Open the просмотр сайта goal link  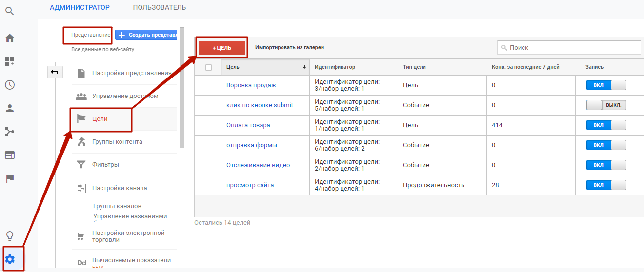coord(250,185)
